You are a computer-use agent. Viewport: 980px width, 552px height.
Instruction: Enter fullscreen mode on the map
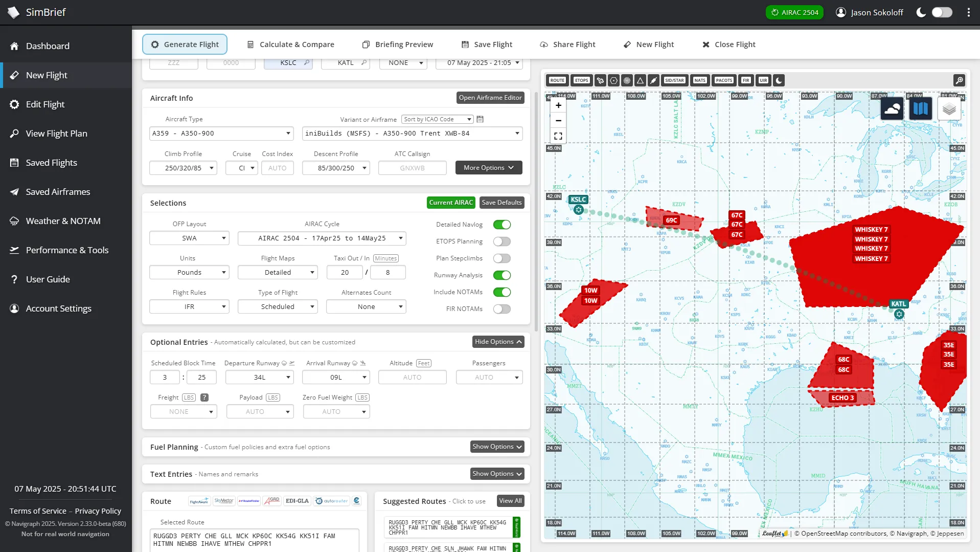click(558, 136)
